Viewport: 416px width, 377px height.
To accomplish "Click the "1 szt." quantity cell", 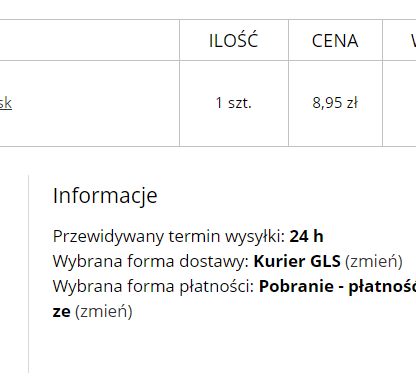I will pos(234,103).
